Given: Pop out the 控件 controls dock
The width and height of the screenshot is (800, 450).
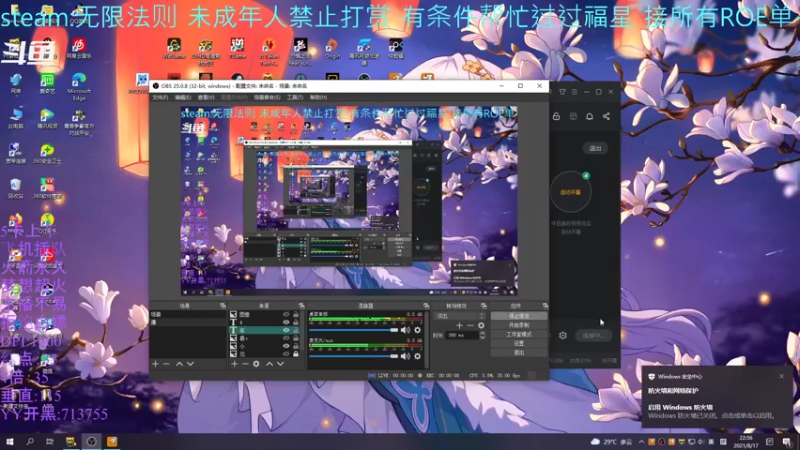Looking at the screenshot, I should coord(545,306).
